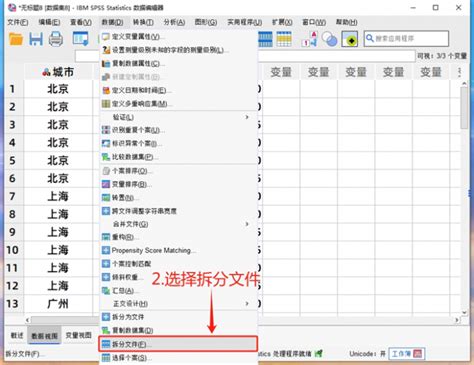Click the search applications input field
The width and height of the screenshot is (474, 365).
pyautogui.click(x=406, y=38)
